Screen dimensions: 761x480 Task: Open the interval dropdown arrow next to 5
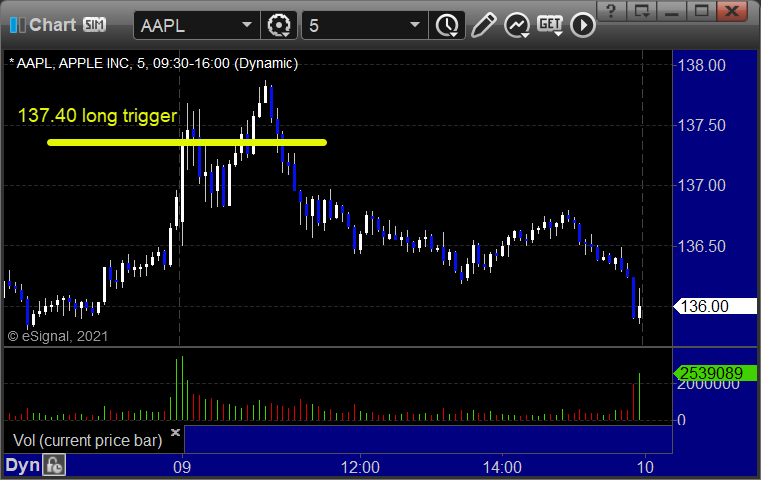point(414,25)
